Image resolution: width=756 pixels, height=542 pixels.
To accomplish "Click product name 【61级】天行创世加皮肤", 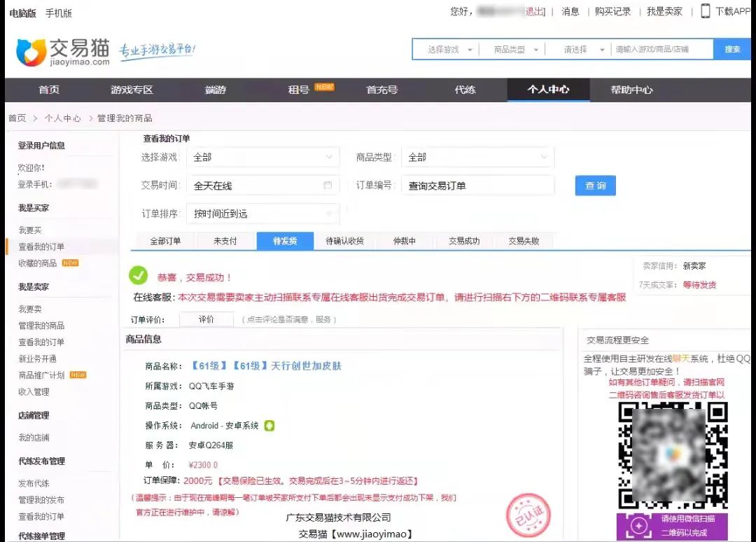I will tap(266, 366).
